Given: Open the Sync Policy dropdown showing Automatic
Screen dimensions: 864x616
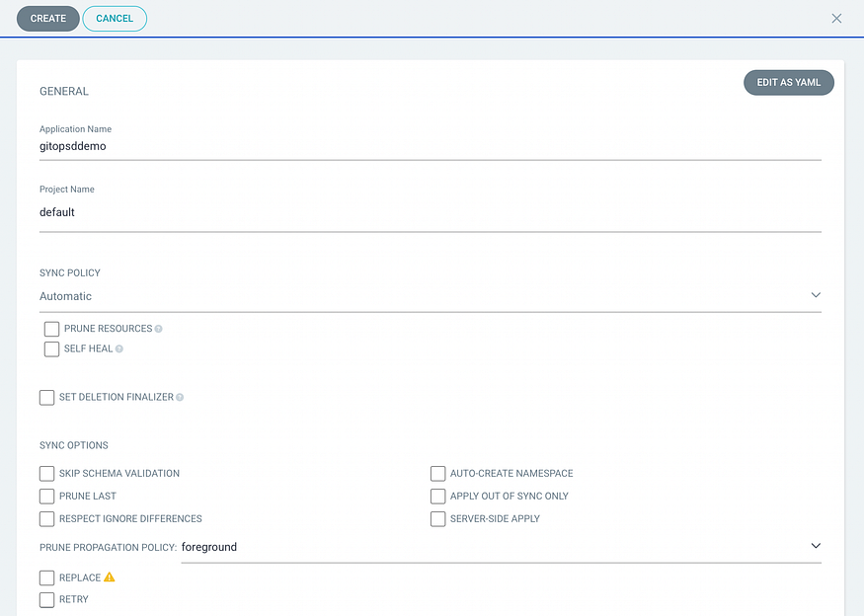Looking at the screenshot, I should 431,296.
